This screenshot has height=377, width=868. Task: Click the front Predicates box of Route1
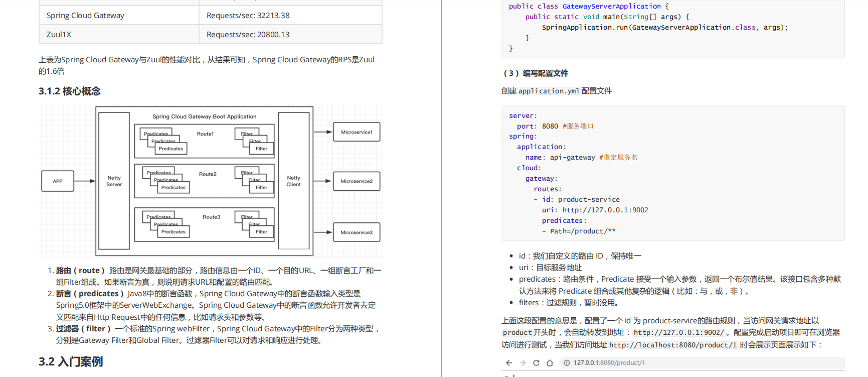click(x=171, y=149)
